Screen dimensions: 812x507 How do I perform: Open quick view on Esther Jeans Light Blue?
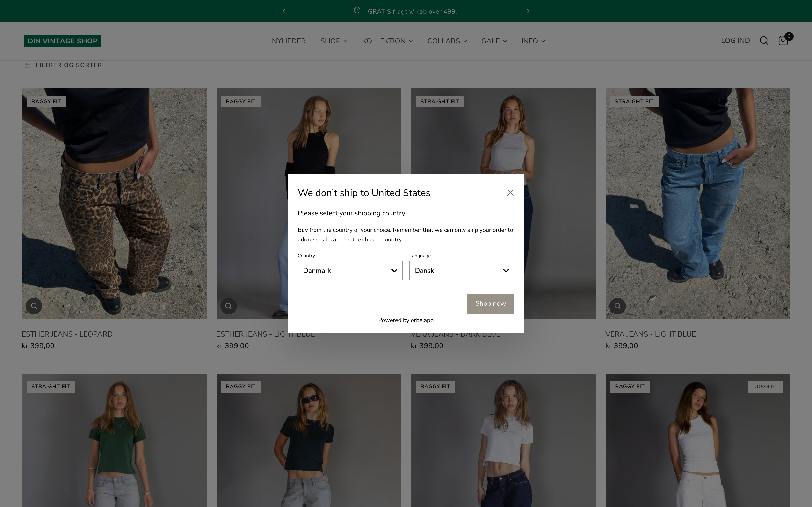pos(228,306)
